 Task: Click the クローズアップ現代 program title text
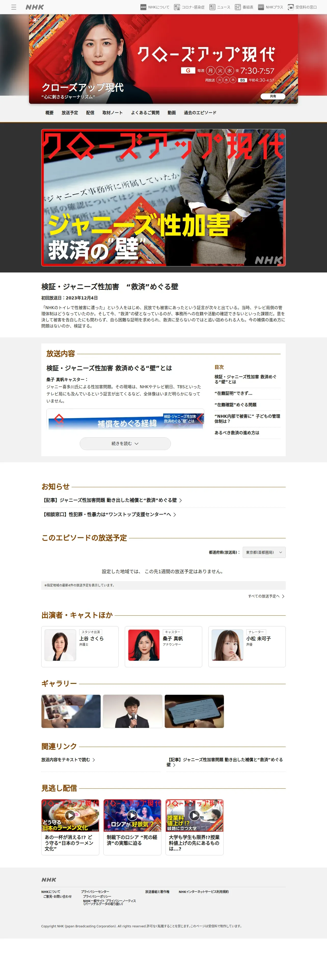tap(83, 88)
